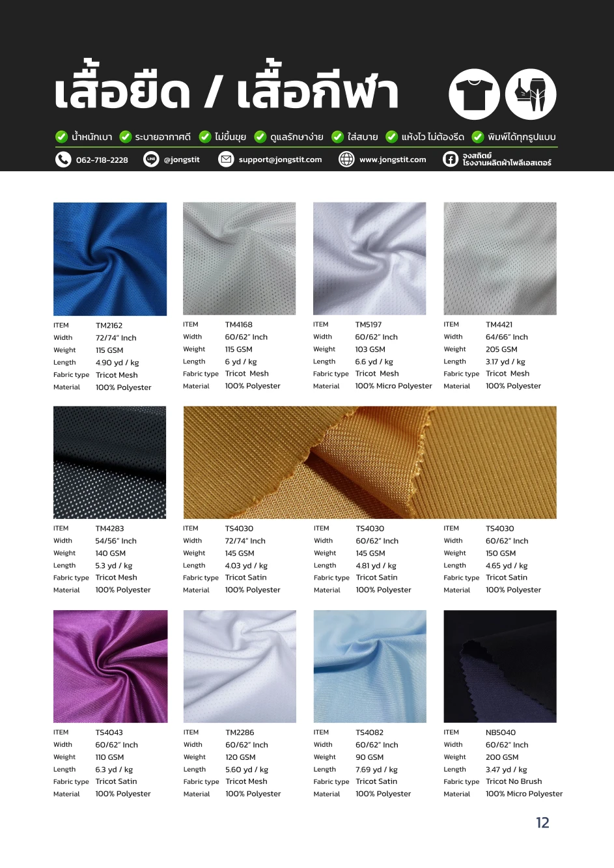Click the '4.90 yd / kg' length value
Viewport: 614px width, 868px height.
click(x=117, y=363)
